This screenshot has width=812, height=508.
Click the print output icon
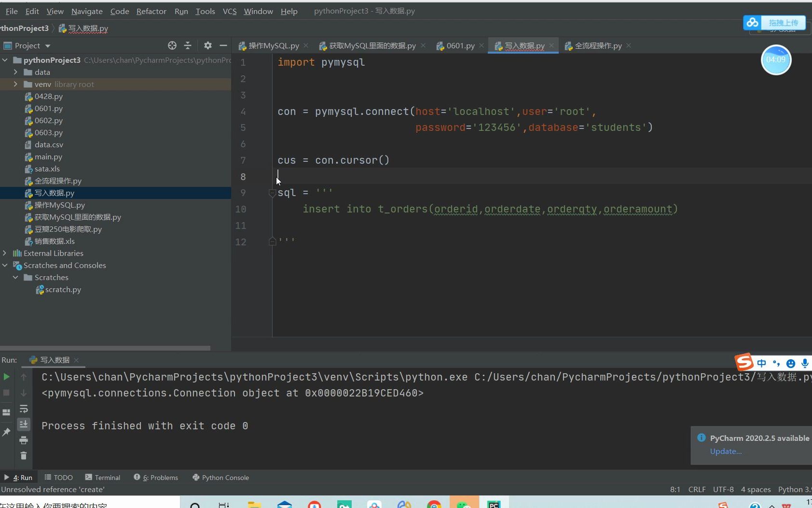[24, 440]
